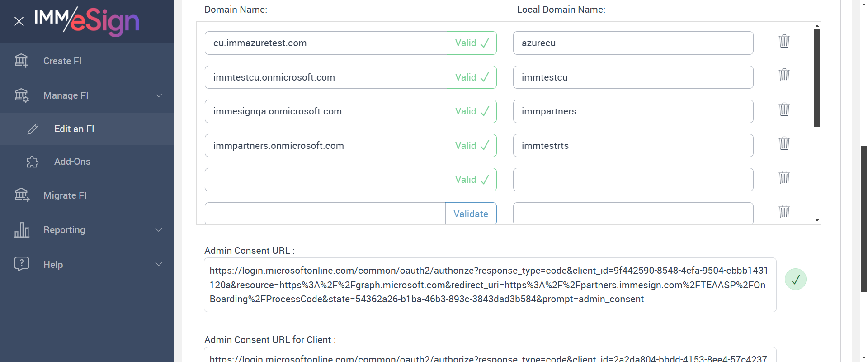Click the azurecu local domain name field

[633, 43]
